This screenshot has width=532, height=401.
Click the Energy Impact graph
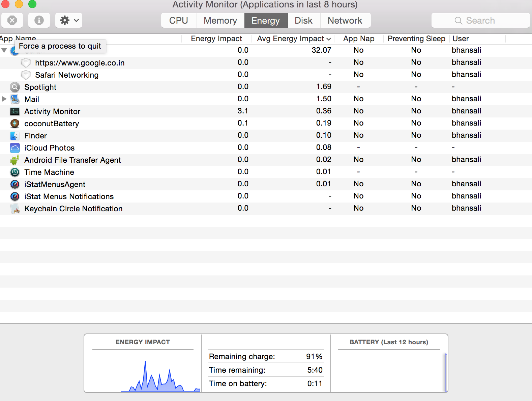[x=160, y=376]
